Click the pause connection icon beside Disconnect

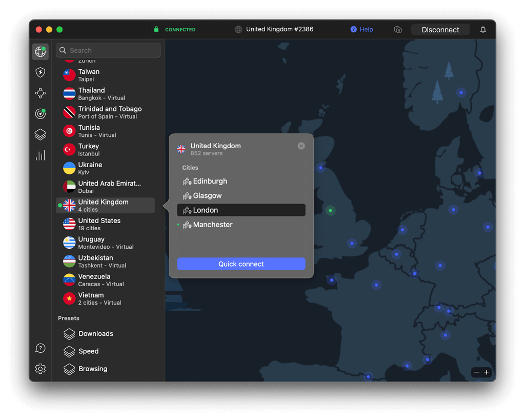[398, 29]
